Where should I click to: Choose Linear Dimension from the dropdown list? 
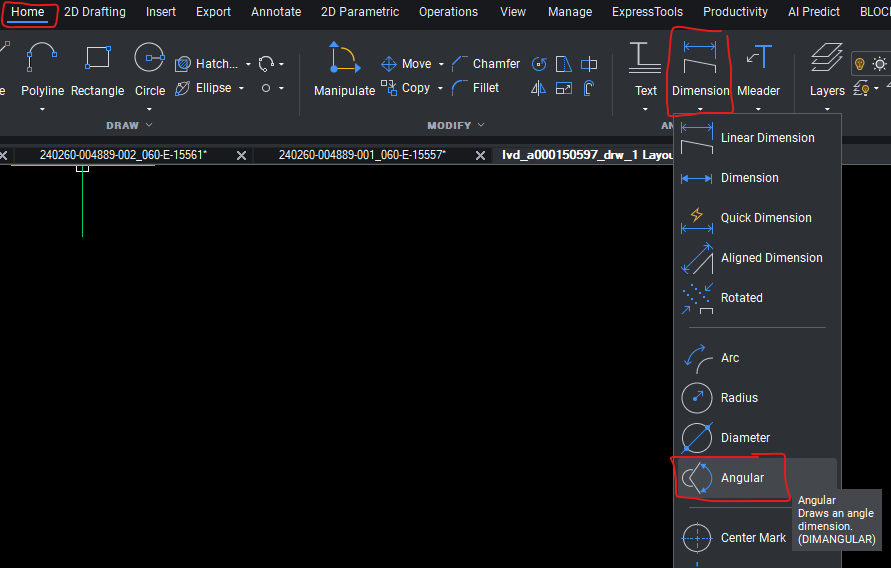click(x=756, y=138)
